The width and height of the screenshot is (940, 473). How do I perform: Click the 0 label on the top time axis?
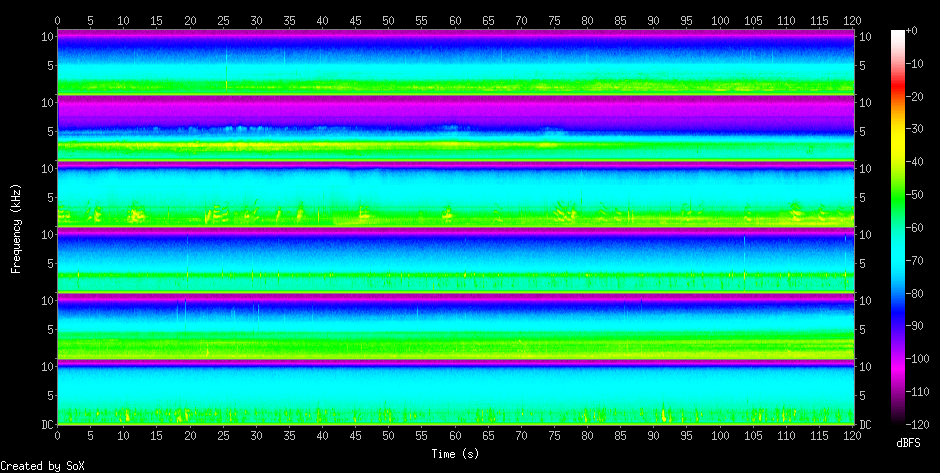[57, 19]
